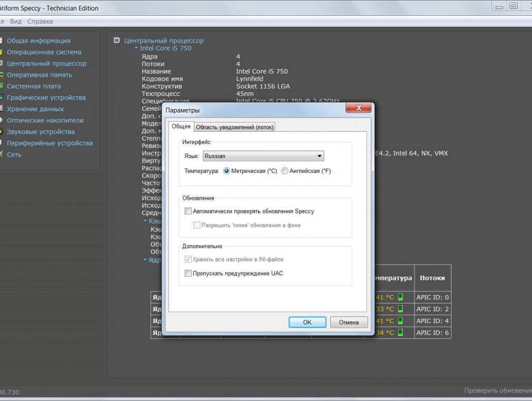Collapse the Кэш section arrow
This screenshot has height=401, width=532.
145,221
